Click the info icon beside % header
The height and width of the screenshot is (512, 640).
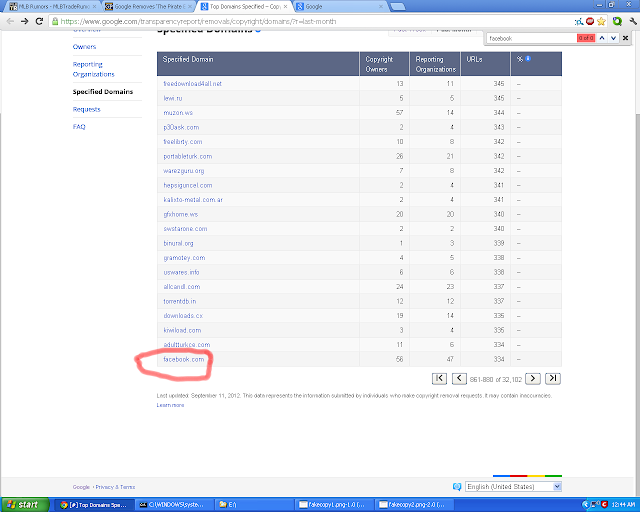click(528, 58)
